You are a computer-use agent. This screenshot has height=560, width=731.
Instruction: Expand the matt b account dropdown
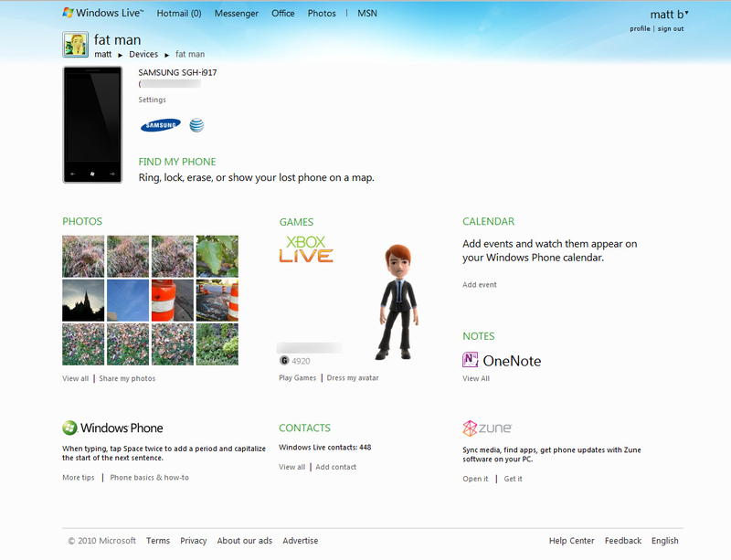(669, 15)
